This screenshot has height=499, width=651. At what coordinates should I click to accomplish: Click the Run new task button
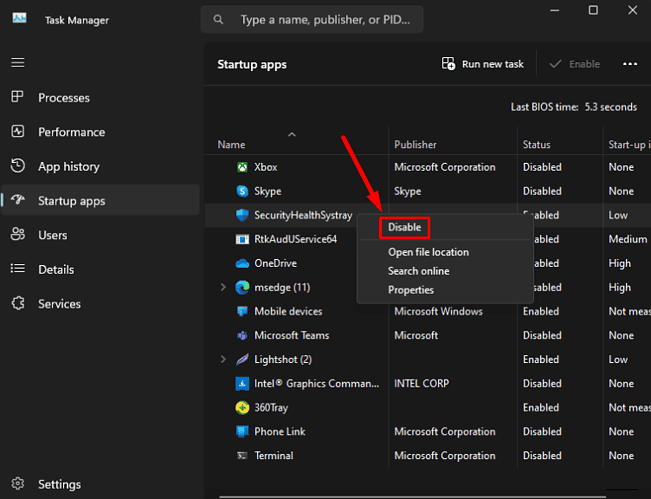click(x=483, y=64)
